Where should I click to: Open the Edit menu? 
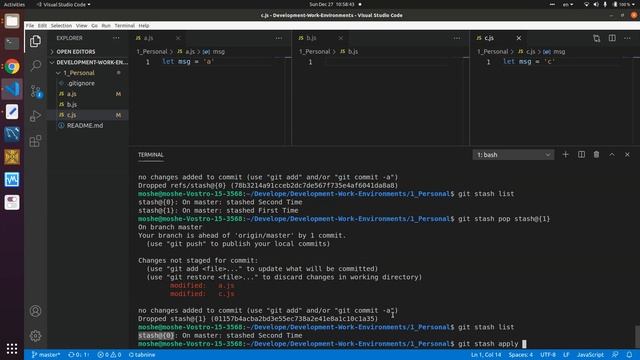[42, 25]
